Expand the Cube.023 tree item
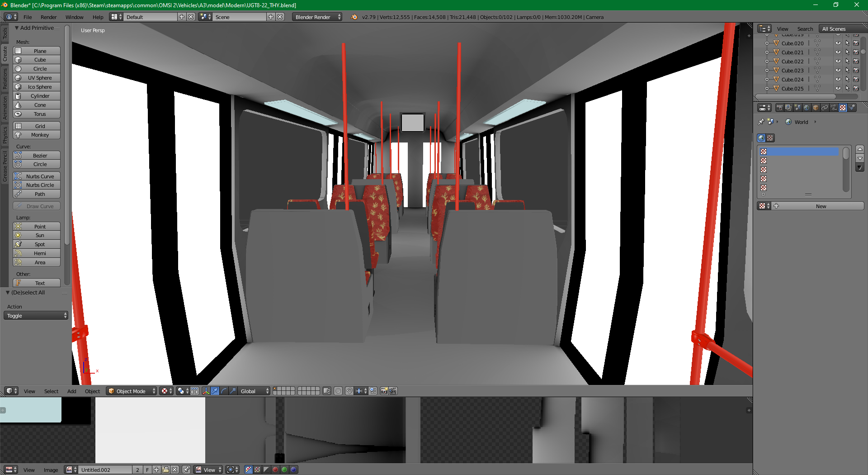 point(767,71)
